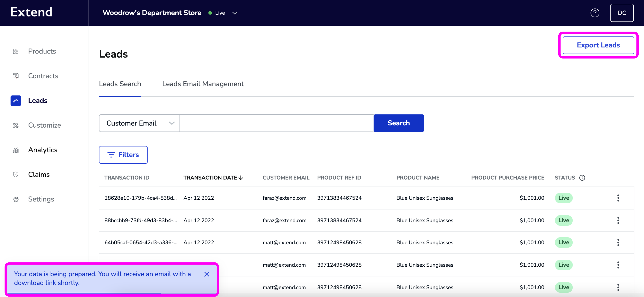Click transaction ID 64b05caf-0654-42d3-a336

click(x=141, y=242)
